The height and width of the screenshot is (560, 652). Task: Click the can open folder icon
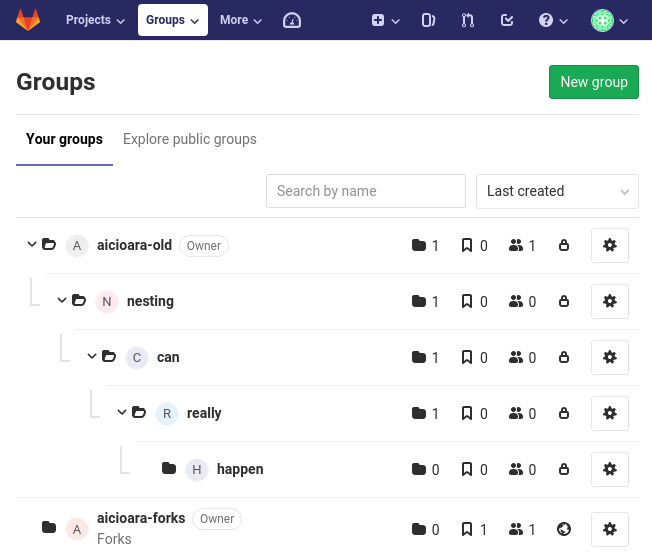pyautogui.click(x=109, y=356)
